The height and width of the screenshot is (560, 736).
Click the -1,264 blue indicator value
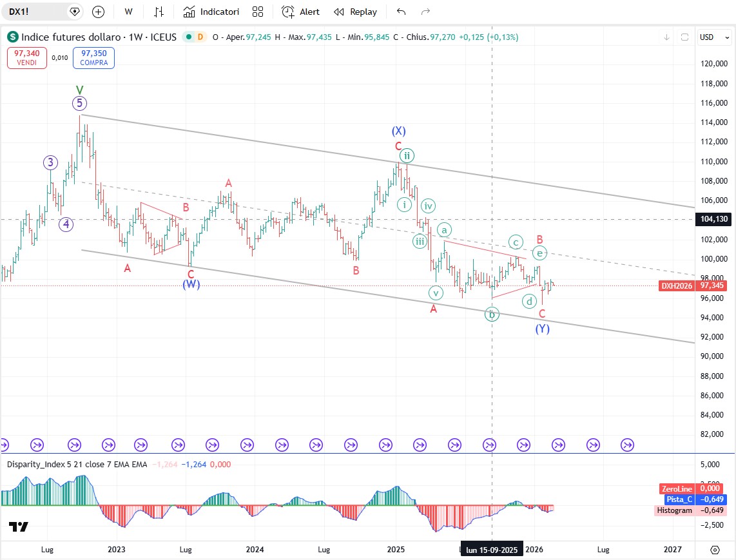194,464
